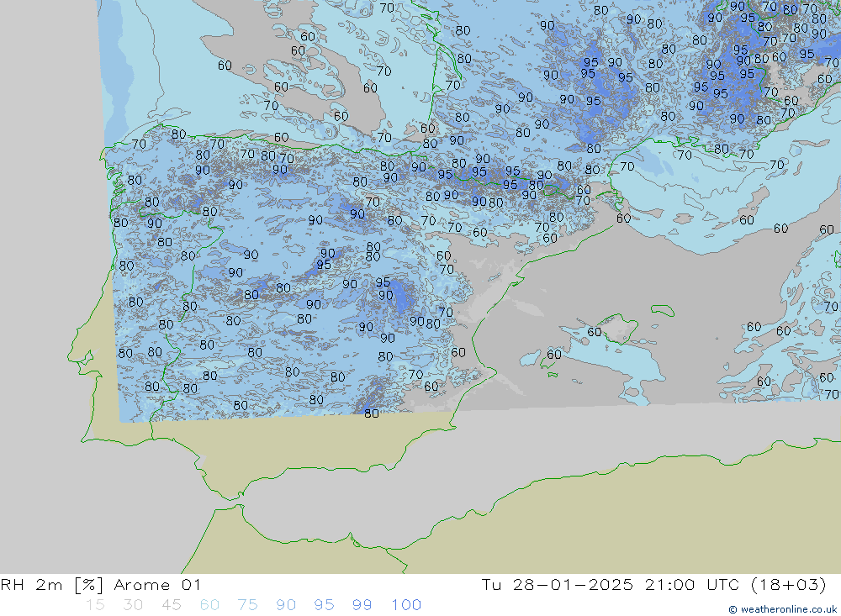Click legend value 90

(x=286, y=605)
